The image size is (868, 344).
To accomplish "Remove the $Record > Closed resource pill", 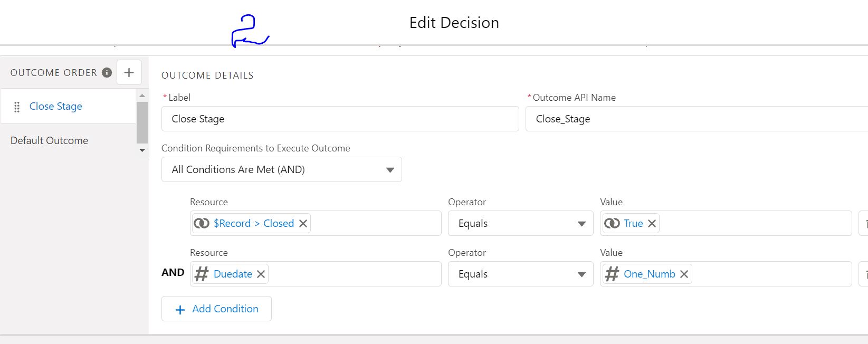I will [x=303, y=223].
